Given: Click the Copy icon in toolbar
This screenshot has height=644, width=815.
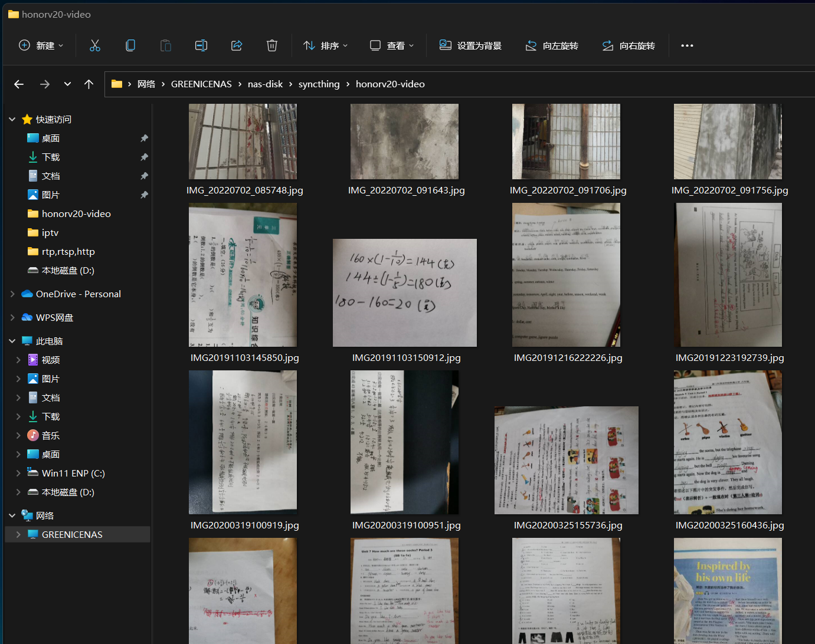Looking at the screenshot, I should coord(130,45).
